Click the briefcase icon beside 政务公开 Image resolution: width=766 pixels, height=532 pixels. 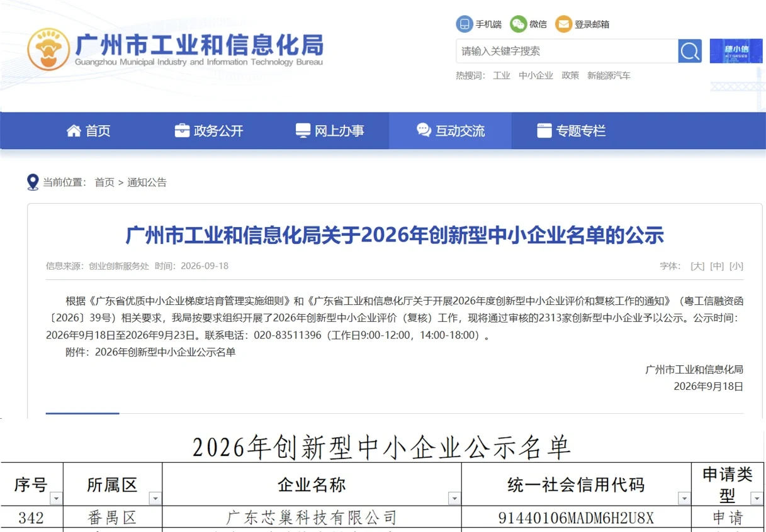(182, 131)
